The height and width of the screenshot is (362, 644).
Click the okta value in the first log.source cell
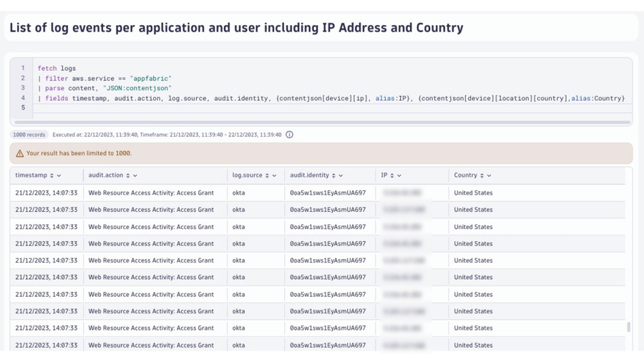coord(238,193)
